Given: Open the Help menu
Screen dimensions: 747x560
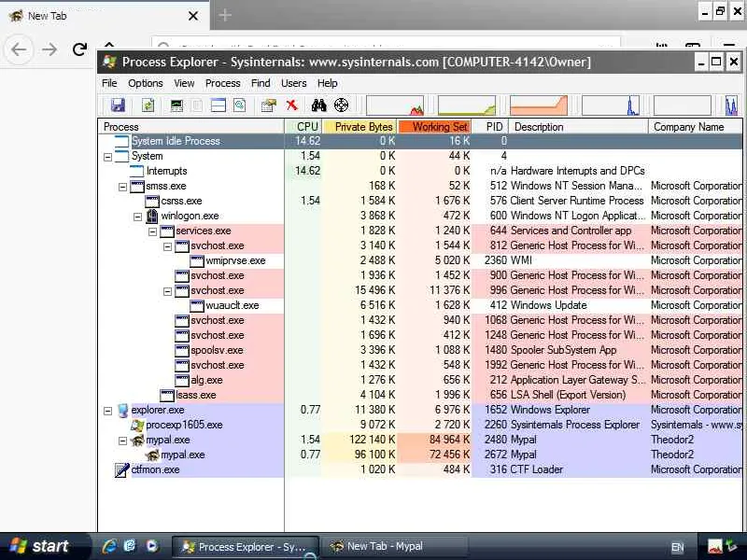Looking at the screenshot, I should 328,83.
